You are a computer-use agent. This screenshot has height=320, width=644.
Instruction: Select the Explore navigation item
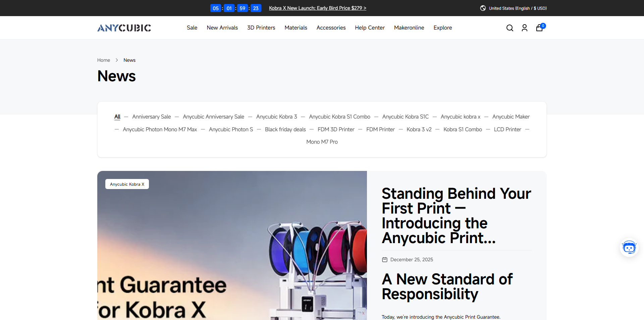(x=442, y=28)
